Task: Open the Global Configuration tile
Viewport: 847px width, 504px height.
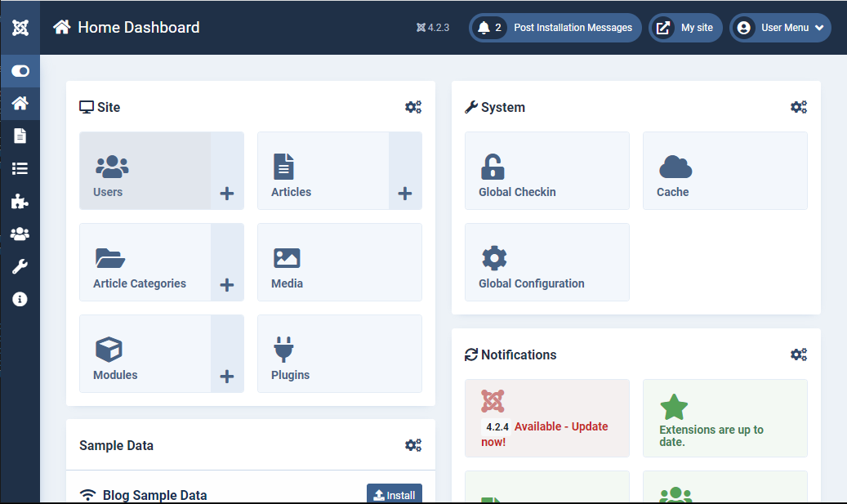Action: click(x=546, y=262)
